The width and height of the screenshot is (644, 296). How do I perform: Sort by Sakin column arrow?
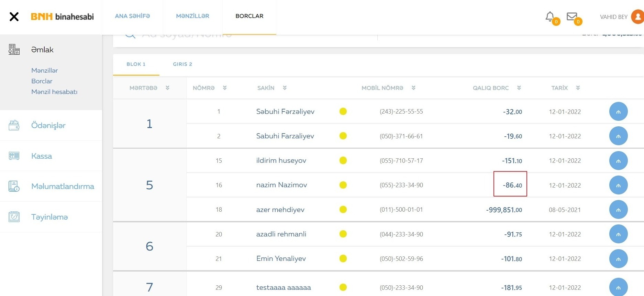[285, 88]
